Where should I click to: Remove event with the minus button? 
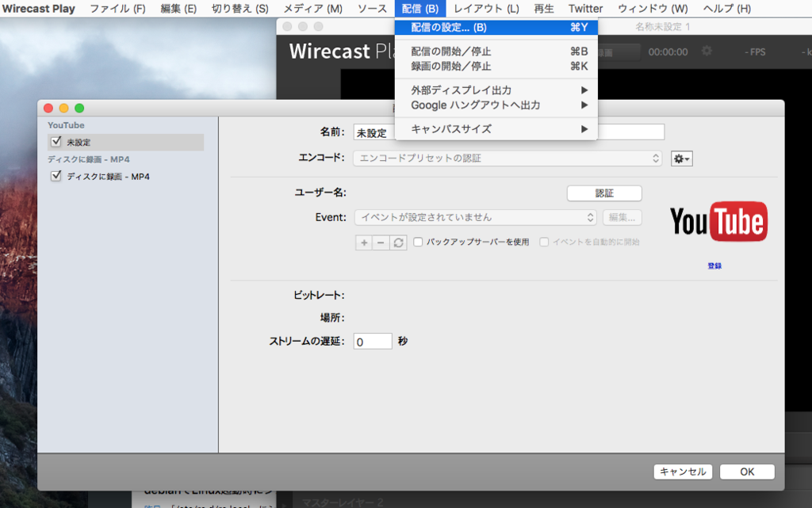point(381,242)
